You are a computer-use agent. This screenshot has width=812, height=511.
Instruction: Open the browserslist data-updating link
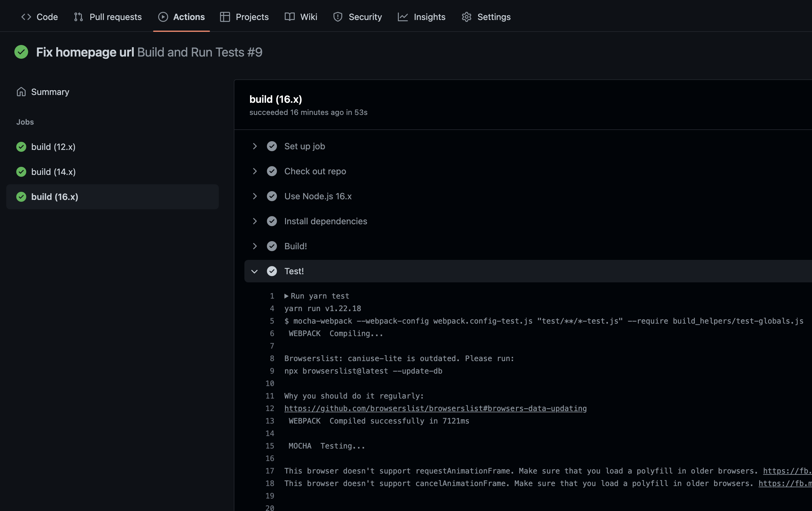435,408
